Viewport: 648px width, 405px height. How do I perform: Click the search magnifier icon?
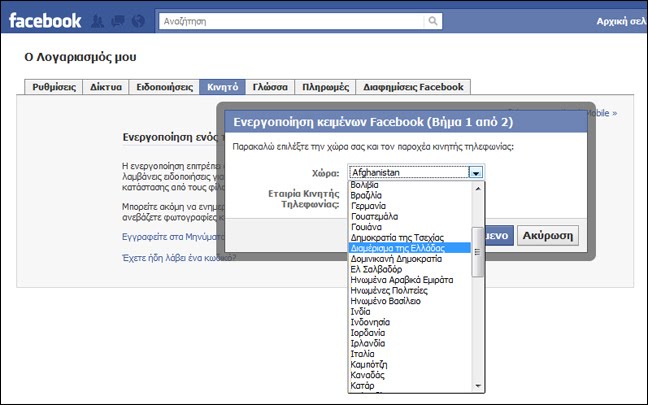click(x=433, y=21)
